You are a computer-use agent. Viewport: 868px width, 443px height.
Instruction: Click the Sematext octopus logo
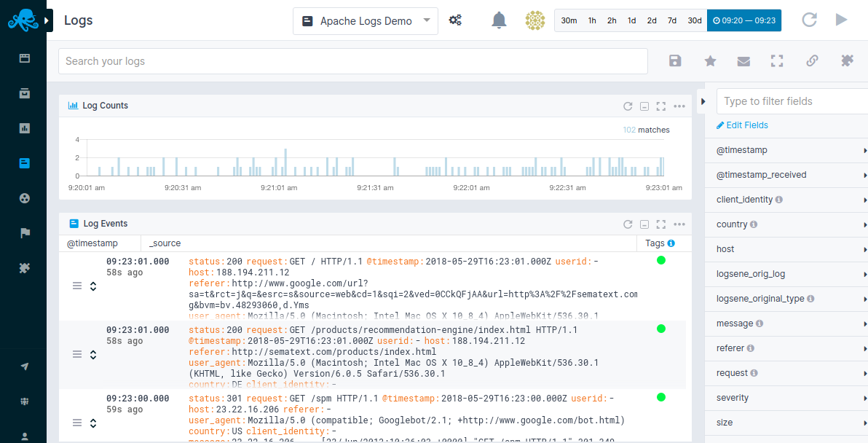point(23,20)
